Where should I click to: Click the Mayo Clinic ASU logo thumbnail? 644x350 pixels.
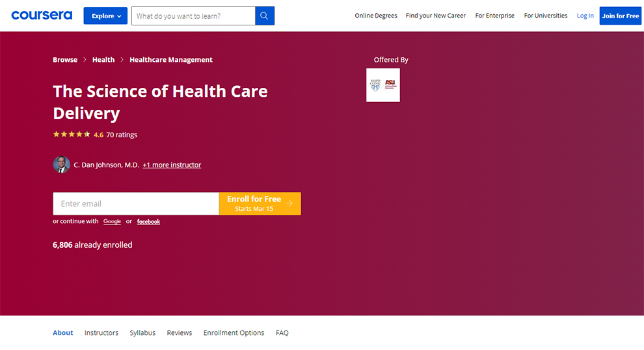click(382, 85)
